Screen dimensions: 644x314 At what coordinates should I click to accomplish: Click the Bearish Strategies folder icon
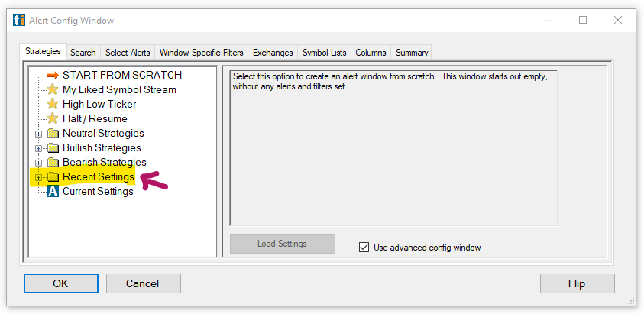[53, 163]
